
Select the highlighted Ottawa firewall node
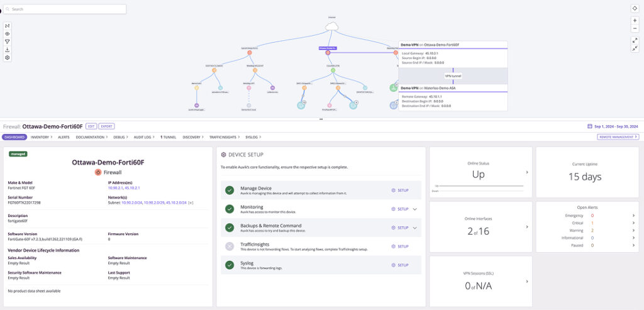[328, 53]
